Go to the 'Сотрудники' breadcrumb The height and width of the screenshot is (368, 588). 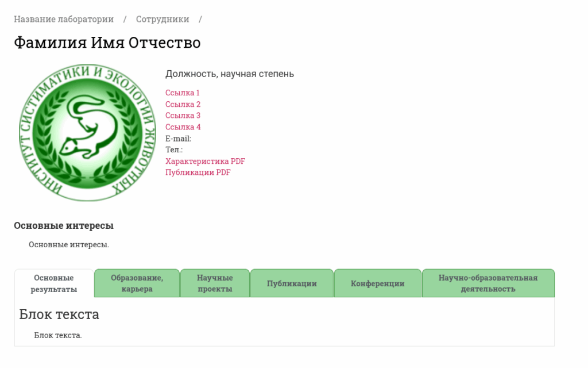coord(163,19)
